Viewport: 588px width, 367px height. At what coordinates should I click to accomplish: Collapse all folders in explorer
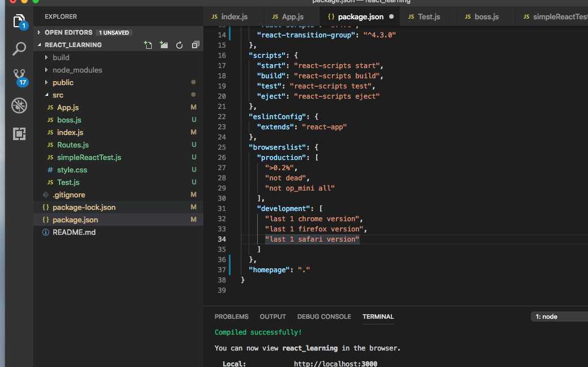tap(195, 45)
